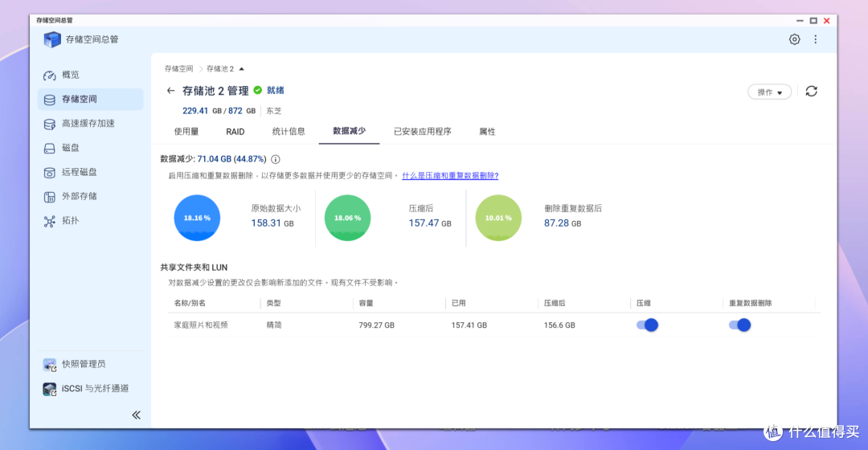Open 远程磁盘 remote disks
868x450 pixels.
[90, 172]
